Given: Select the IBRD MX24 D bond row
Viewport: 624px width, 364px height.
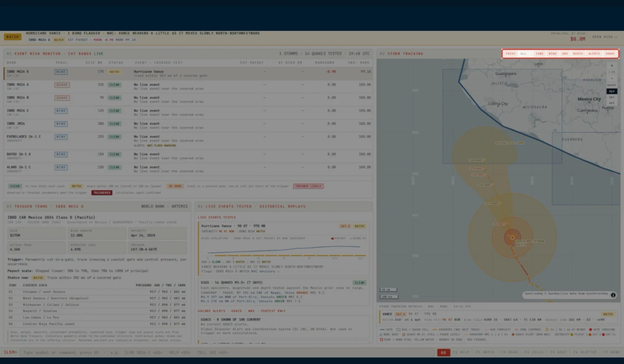Looking at the screenshot, I should point(188,73).
